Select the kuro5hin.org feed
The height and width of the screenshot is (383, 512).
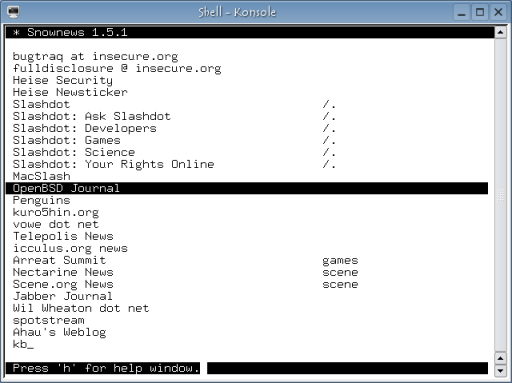tap(56, 212)
